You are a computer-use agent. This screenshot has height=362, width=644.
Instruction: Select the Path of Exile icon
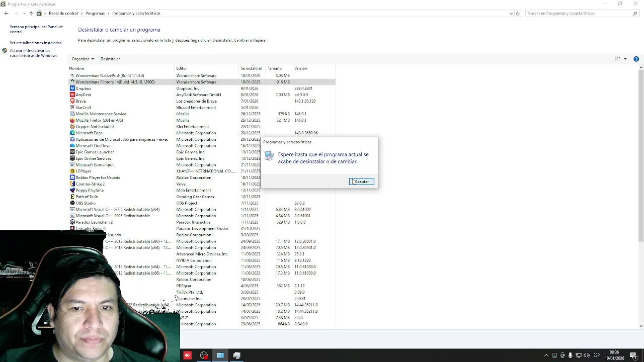click(x=72, y=197)
